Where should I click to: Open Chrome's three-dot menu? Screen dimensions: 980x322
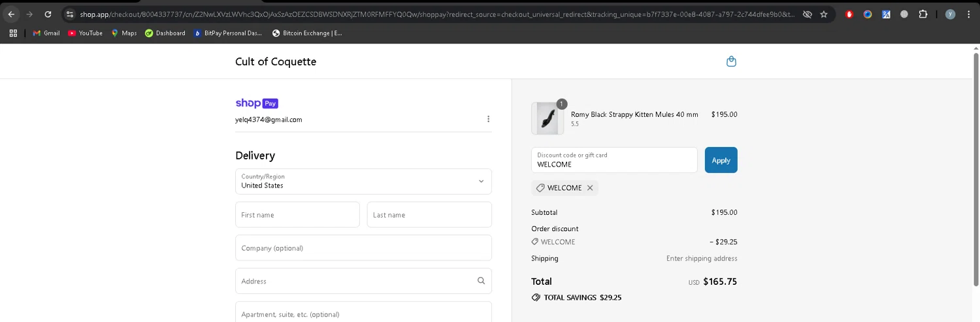pyautogui.click(x=968, y=14)
